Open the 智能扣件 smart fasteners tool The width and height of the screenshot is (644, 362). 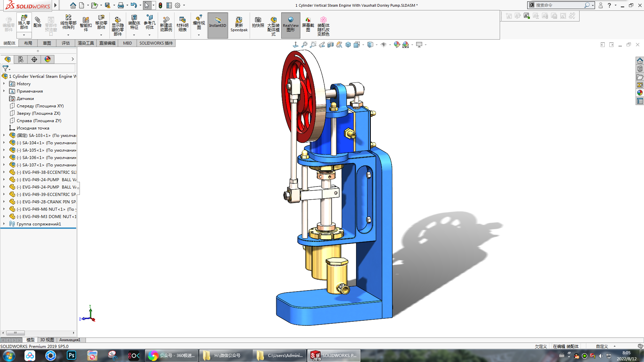[86, 24]
